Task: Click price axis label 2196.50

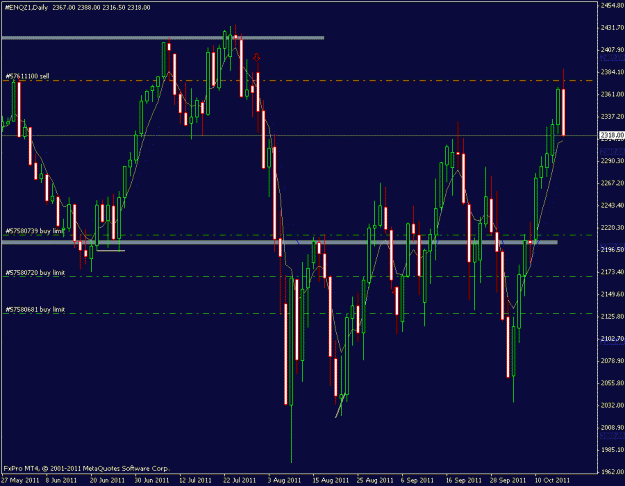Action: tap(612, 250)
